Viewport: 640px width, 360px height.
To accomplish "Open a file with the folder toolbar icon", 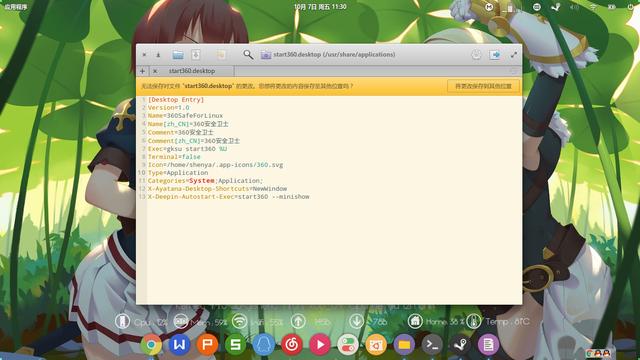I will (x=178, y=55).
